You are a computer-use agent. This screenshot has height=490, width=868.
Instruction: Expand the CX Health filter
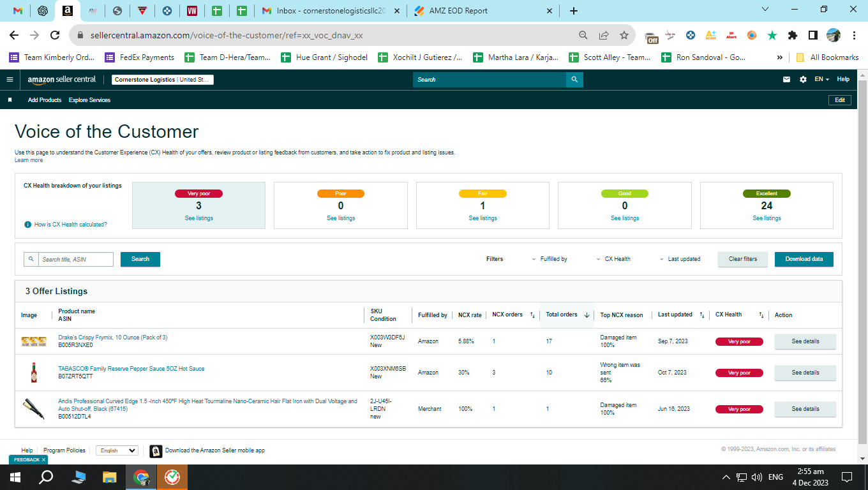(x=613, y=259)
